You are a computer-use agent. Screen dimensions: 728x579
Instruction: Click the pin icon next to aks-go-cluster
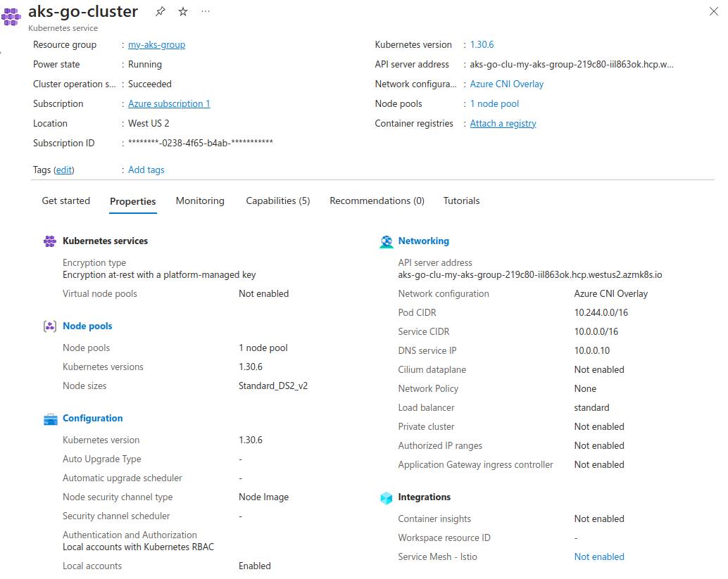coord(161,11)
